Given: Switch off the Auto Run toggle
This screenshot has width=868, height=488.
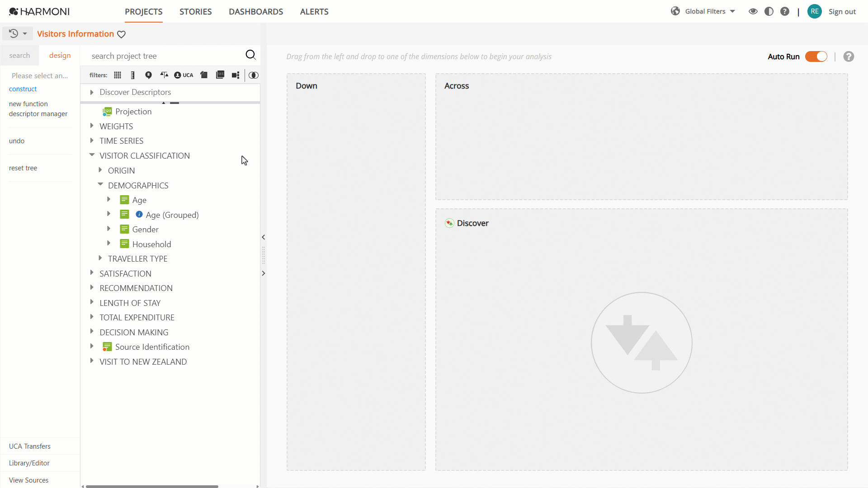Looking at the screenshot, I should 816,56.
